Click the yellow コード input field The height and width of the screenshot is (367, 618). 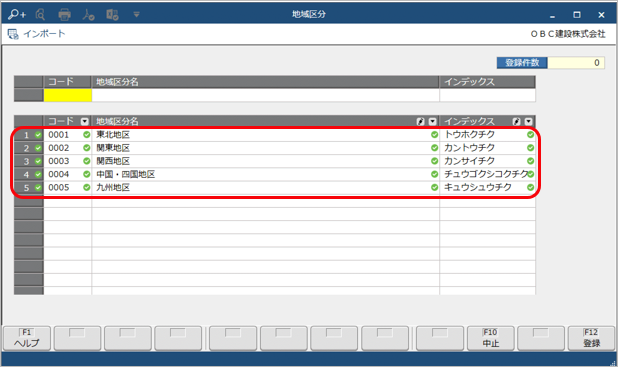(67, 95)
